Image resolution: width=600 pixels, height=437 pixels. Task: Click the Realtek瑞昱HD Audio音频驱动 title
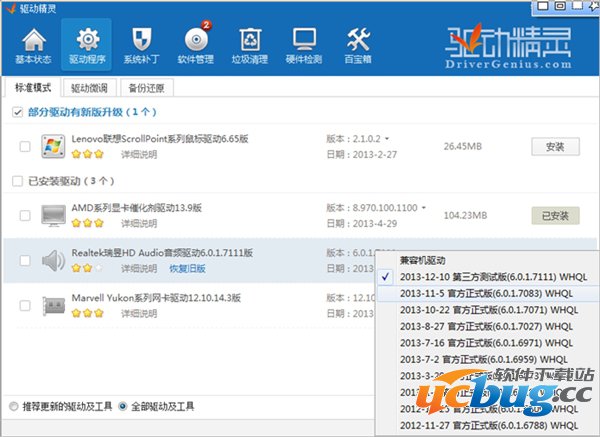(162, 253)
